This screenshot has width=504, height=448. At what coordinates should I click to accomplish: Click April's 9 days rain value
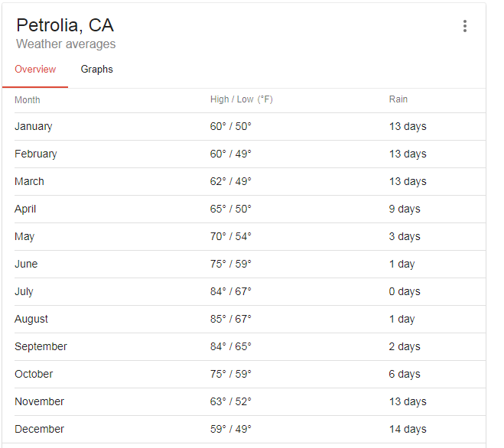(x=405, y=209)
